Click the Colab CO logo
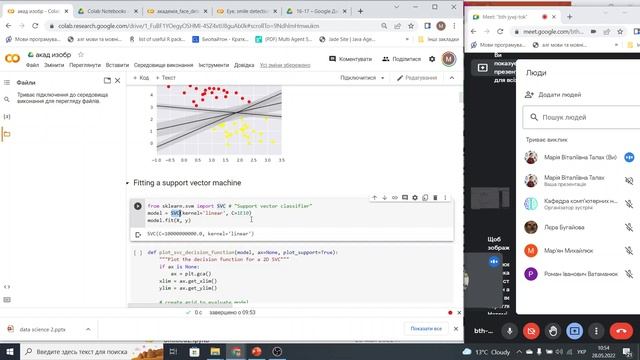This screenshot has width=640, height=360. click(12, 59)
